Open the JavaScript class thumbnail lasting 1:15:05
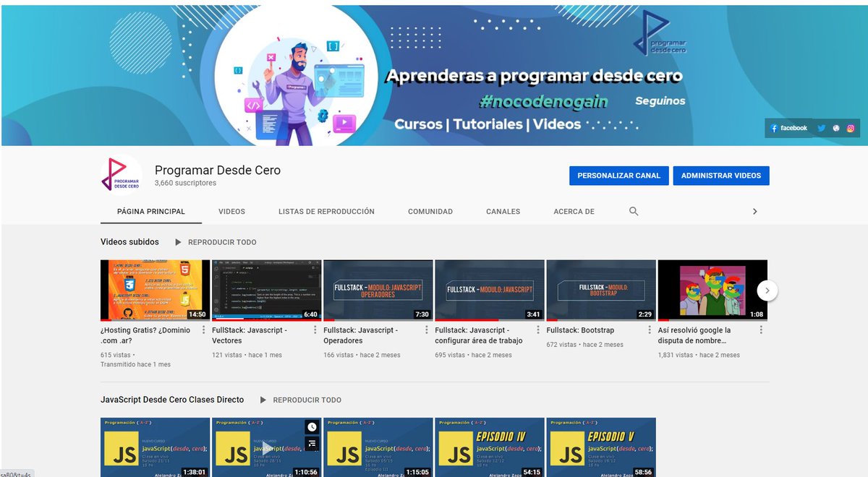 click(x=378, y=447)
